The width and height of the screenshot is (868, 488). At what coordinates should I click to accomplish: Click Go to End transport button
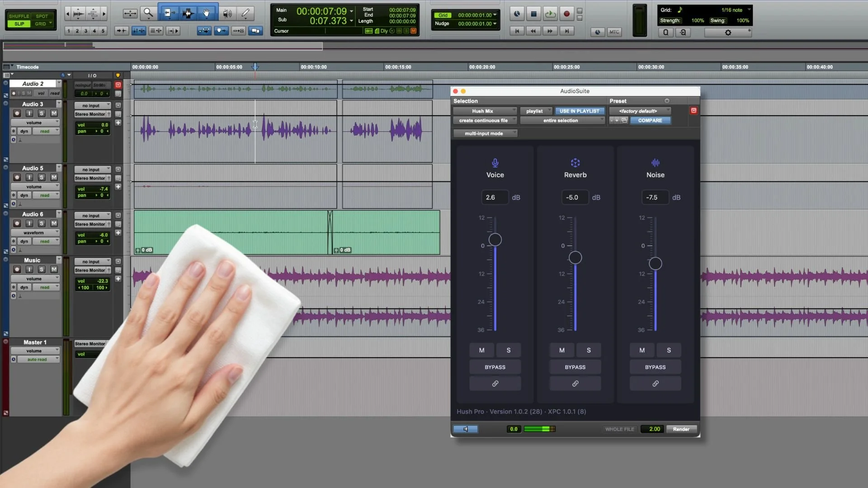(x=566, y=31)
